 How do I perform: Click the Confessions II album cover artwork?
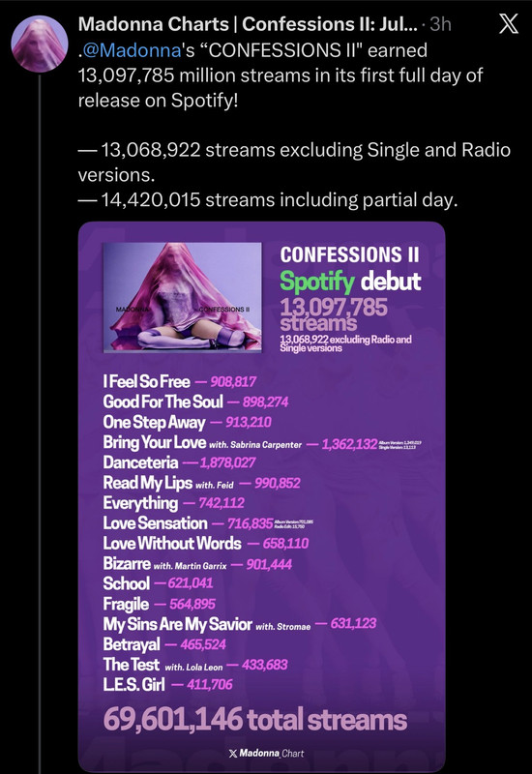(x=182, y=297)
